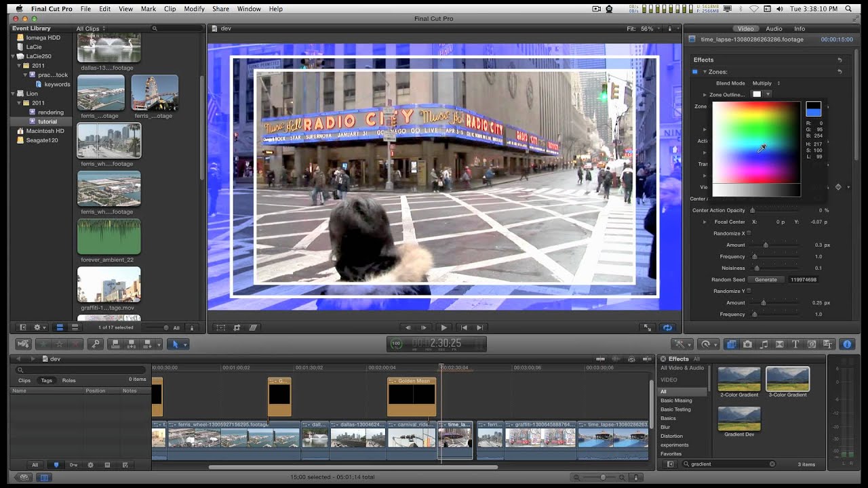Insert the selected clip into the timeline
The width and height of the screenshot is (868, 488).
131,344
